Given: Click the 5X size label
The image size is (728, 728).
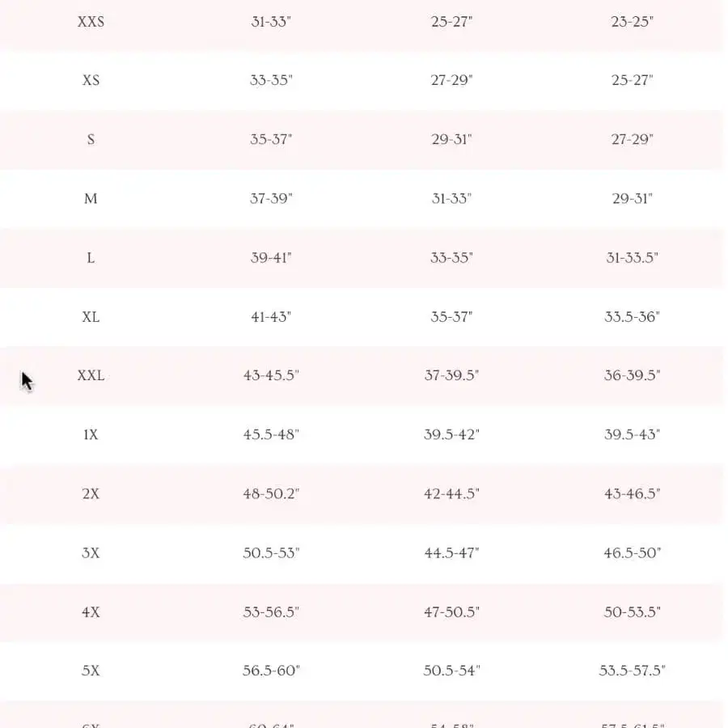Looking at the screenshot, I should 91,671.
